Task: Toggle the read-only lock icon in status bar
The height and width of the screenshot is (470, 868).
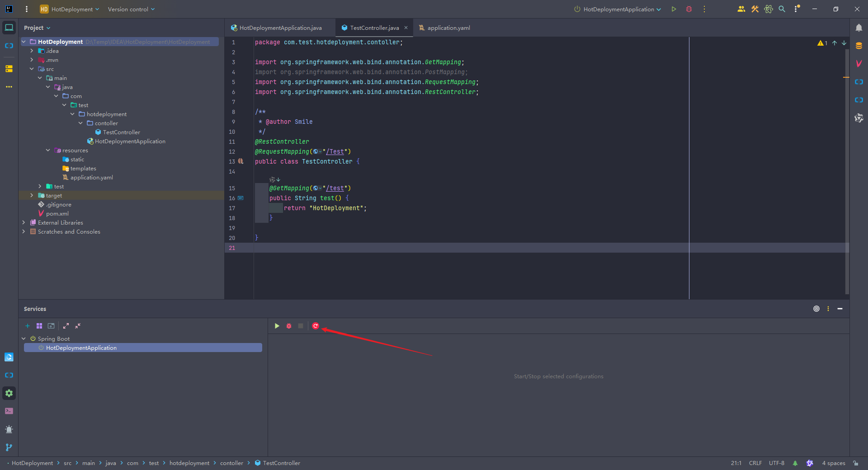Action: click(856, 463)
